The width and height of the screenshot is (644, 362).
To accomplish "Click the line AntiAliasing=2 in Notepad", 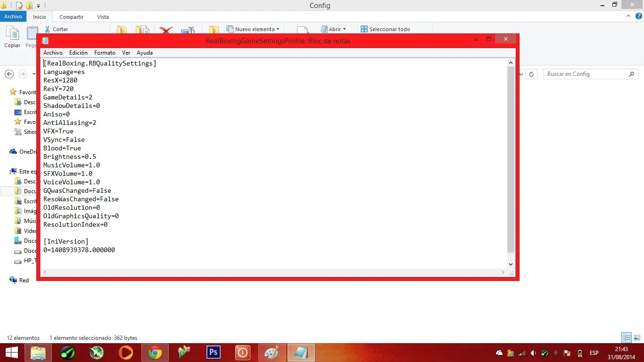I will (x=70, y=123).
